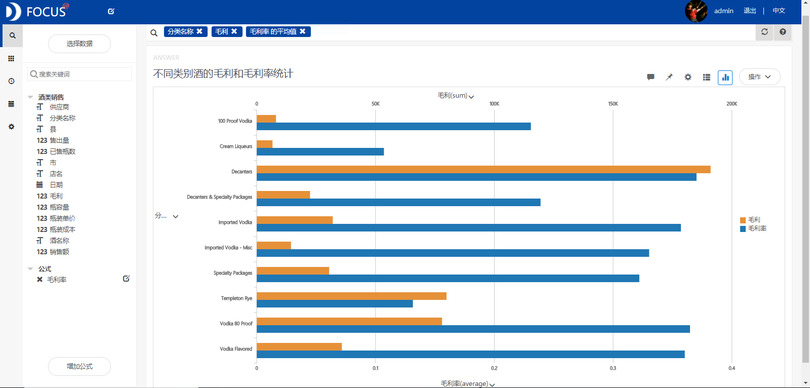
Task: Open the settings gear in left sidebar
Action: click(x=11, y=127)
